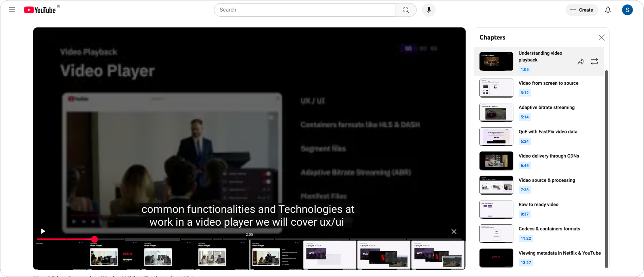Viewport: 644px width, 277px height.
Task: Select highlighted storyboard frame under 2:05 marker
Action: coord(276,255)
